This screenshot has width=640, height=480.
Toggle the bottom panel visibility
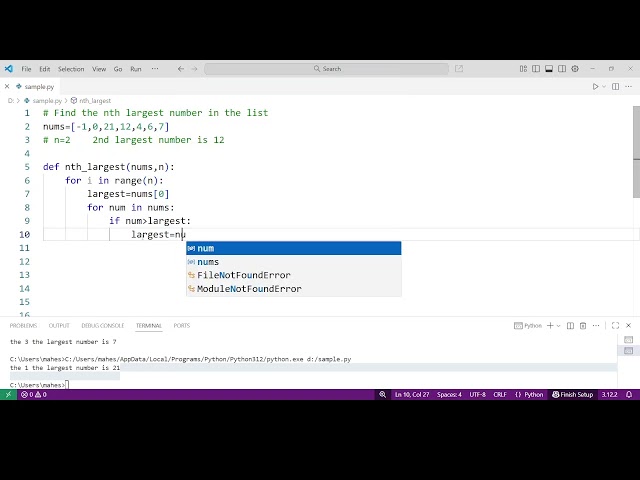coord(549,69)
